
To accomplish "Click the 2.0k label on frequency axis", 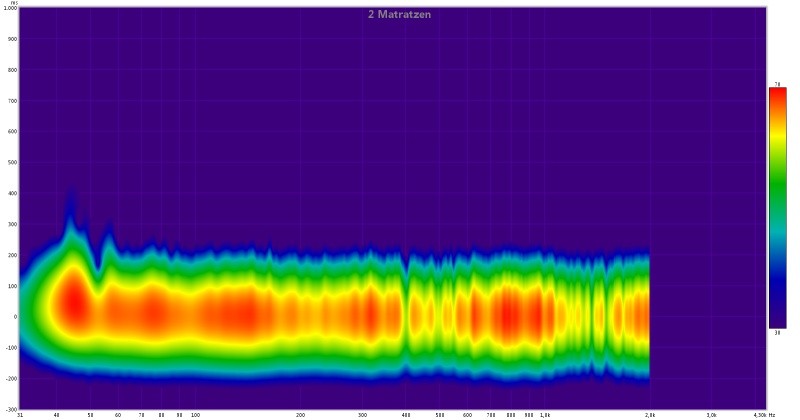I will point(650,414).
